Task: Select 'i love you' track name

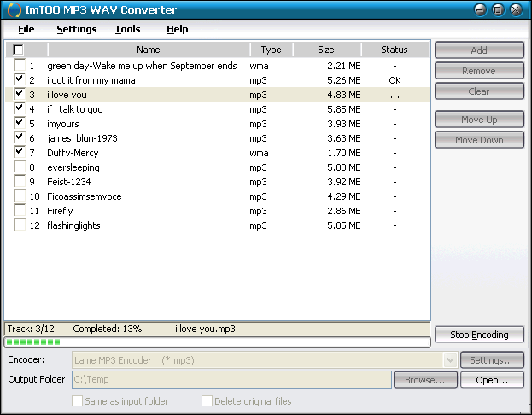Action: click(67, 95)
